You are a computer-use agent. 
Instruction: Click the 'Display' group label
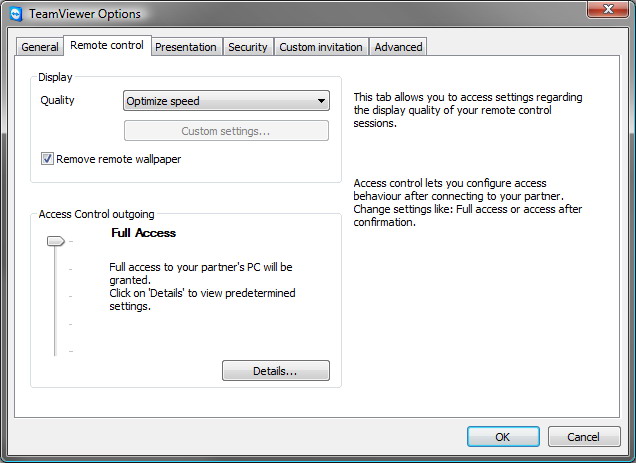click(55, 77)
